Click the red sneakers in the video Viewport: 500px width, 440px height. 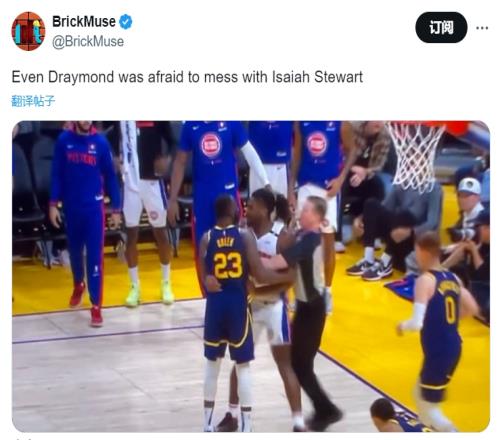(x=86, y=304)
